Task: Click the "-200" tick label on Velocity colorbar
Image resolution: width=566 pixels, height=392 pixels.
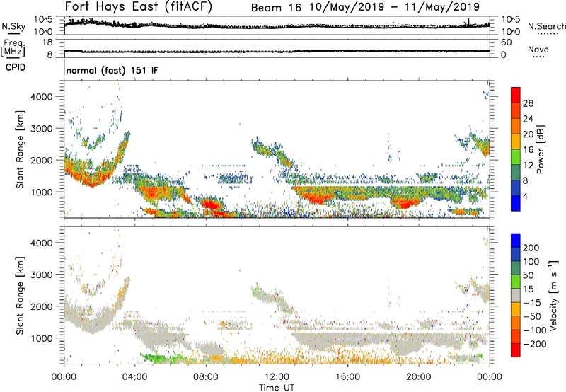Action: pos(535,344)
